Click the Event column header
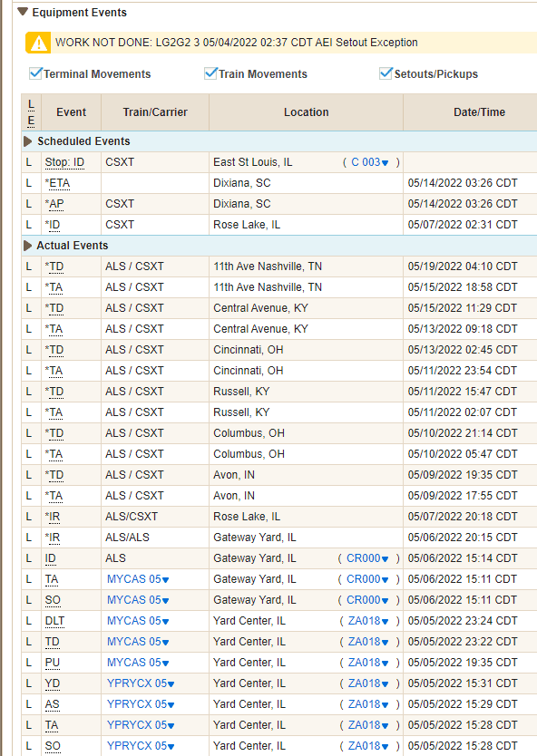This screenshot has width=537, height=756. 71,112
